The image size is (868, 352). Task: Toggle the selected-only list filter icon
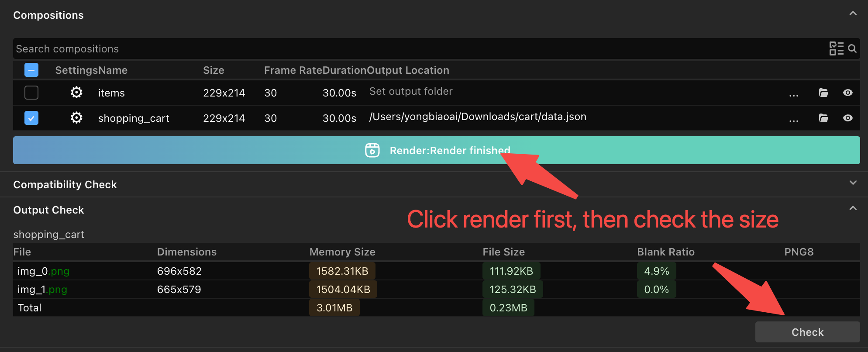click(x=836, y=48)
